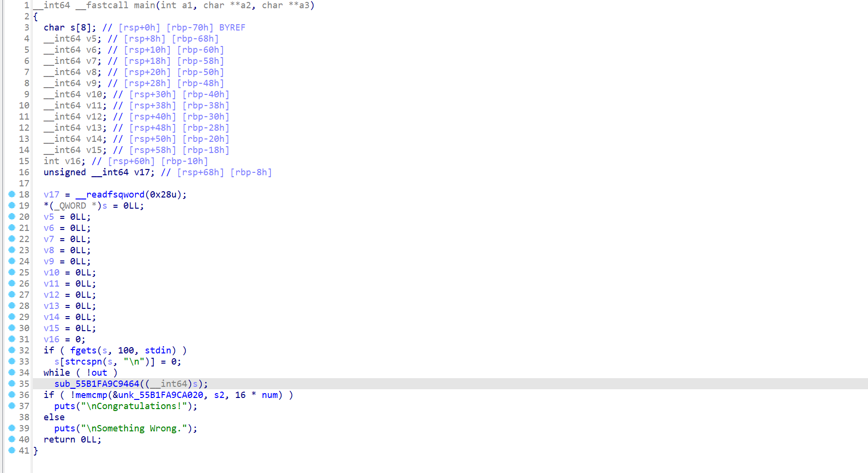The width and height of the screenshot is (868, 473).
Task: Click the unsigned __int64 v17 declaration
Action: pyautogui.click(x=99, y=172)
